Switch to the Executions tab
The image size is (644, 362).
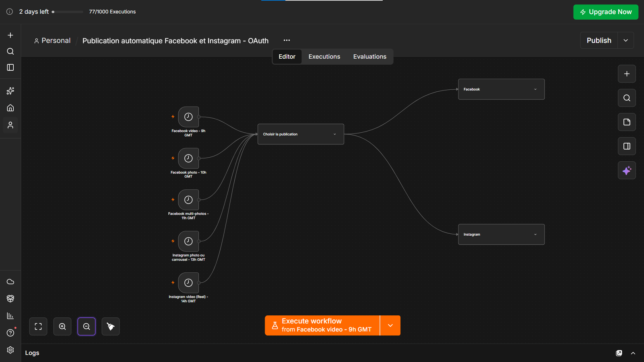tap(324, 57)
